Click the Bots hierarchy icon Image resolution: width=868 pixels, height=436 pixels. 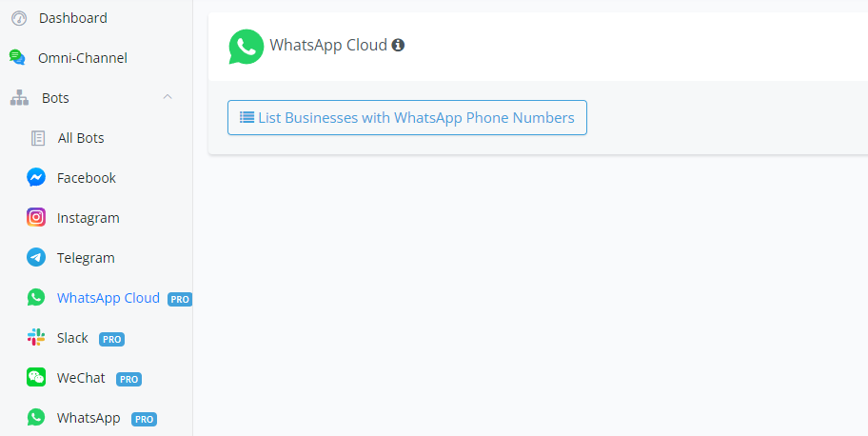(x=19, y=98)
